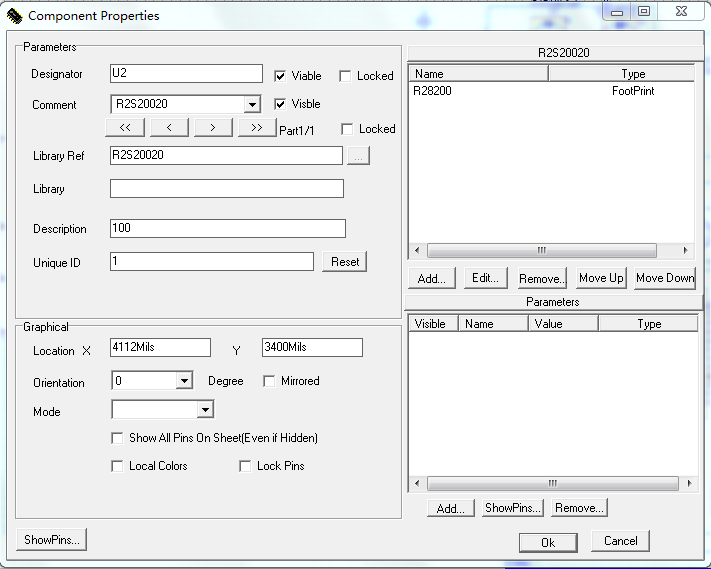The width and height of the screenshot is (711, 569).
Task: Click the Designator text field
Action: tap(186, 74)
